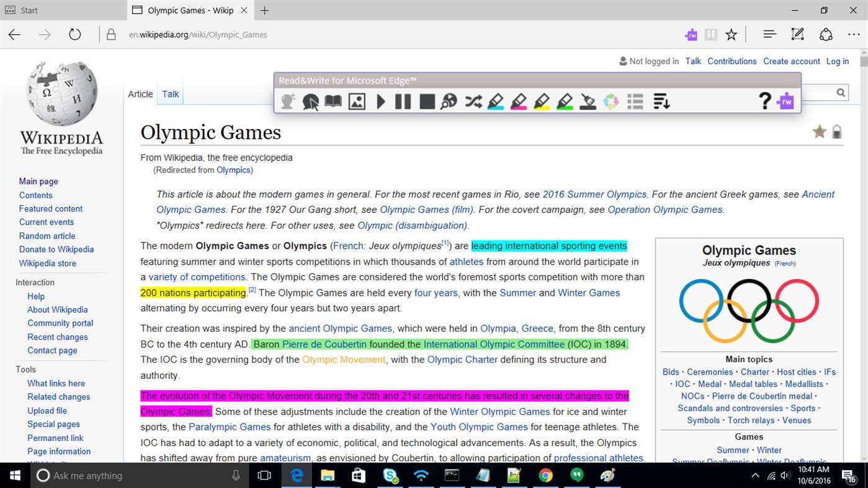
Task: Switch to the Talk page tab
Action: pyautogui.click(x=171, y=94)
